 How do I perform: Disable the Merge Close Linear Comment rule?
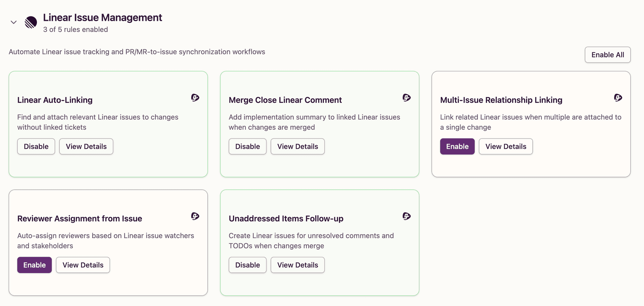247,146
